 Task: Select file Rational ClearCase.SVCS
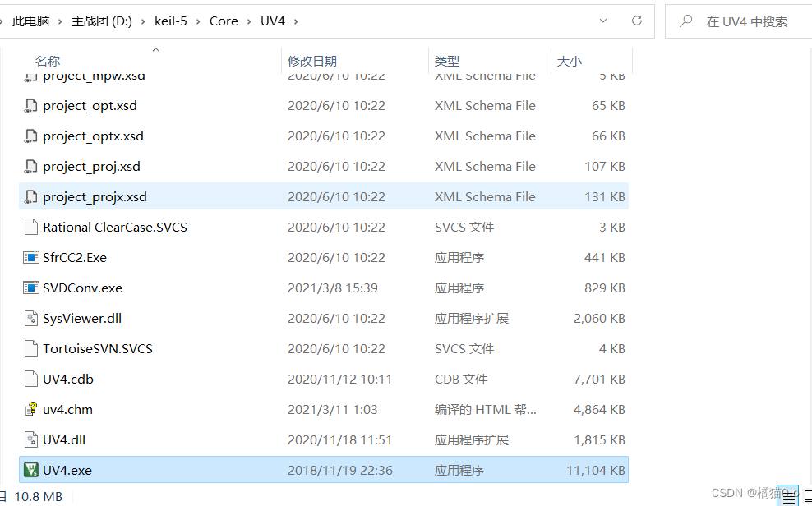(x=115, y=228)
